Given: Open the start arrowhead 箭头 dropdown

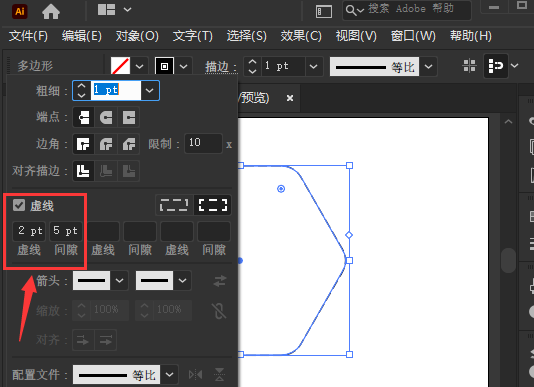Looking at the screenshot, I should coord(120,280).
